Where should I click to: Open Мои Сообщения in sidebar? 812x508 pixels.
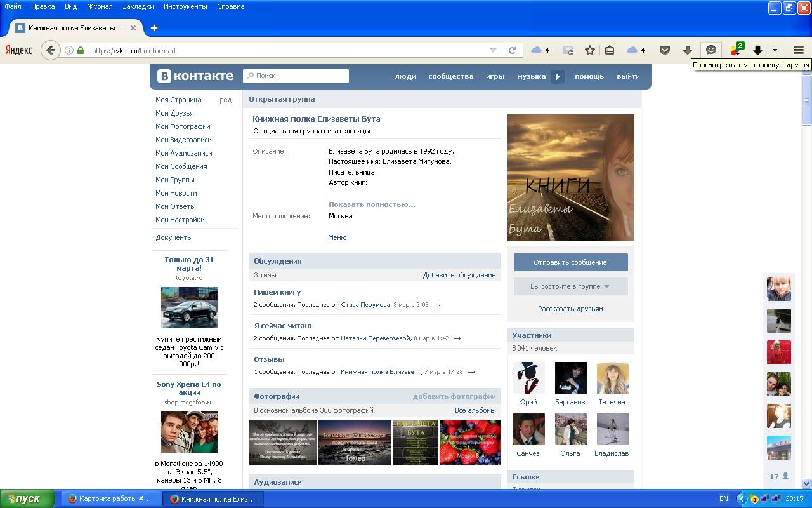181,166
